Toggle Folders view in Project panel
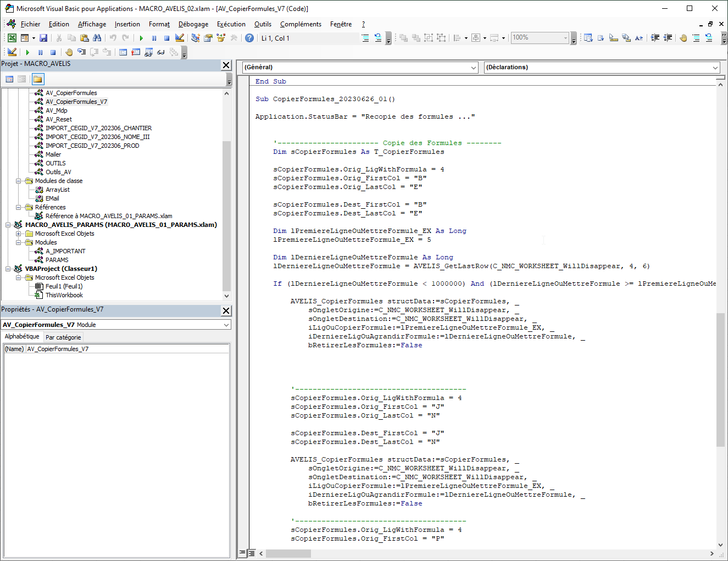This screenshot has width=728, height=561. (x=37, y=79)
